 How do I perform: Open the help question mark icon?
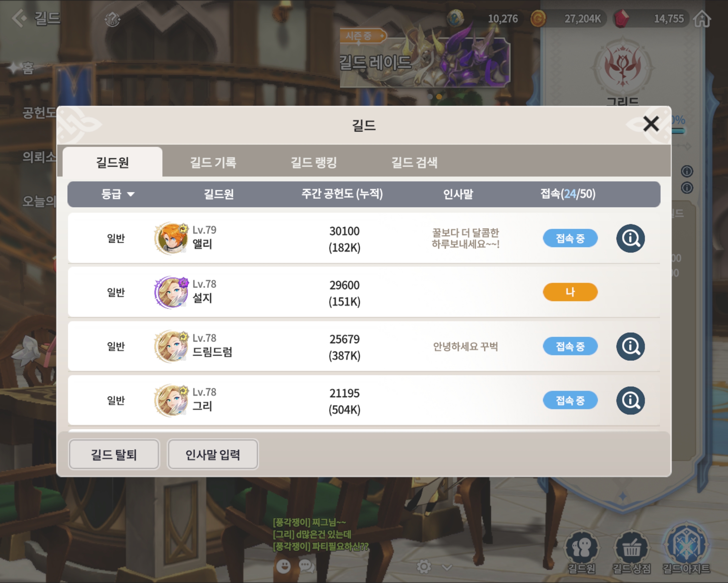pos(112,19)
